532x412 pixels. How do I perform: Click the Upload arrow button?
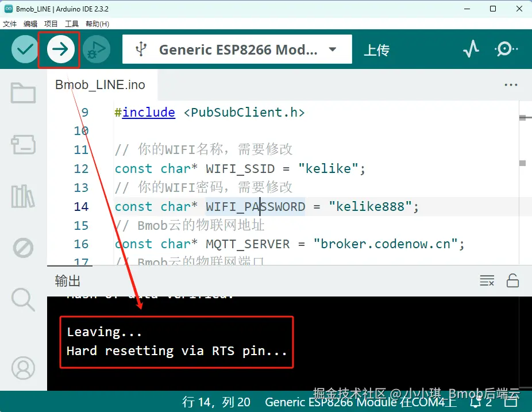(60, 49)
